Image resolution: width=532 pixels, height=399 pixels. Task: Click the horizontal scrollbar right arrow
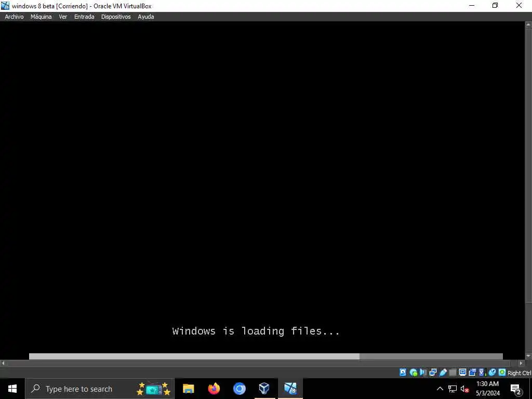(522, 363)
